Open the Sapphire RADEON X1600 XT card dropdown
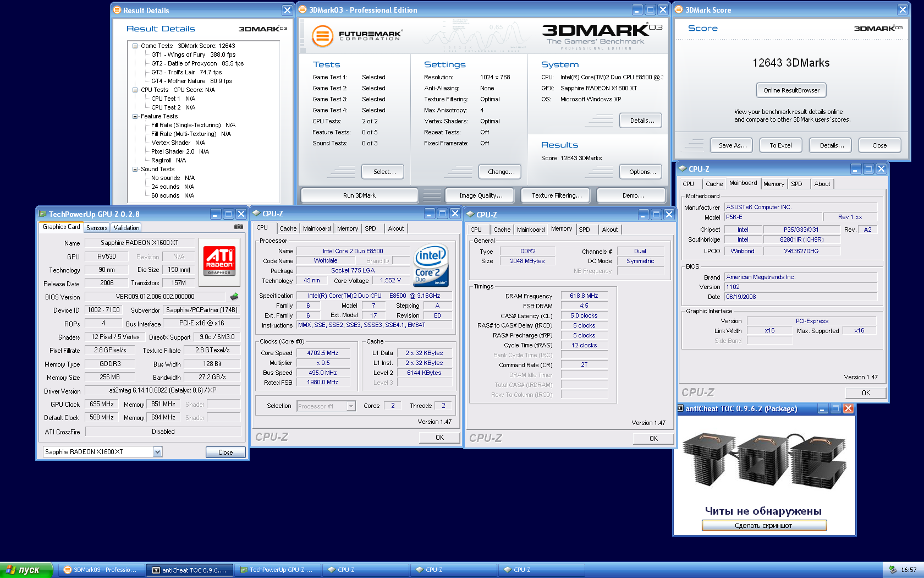 [x=157, y=452]
